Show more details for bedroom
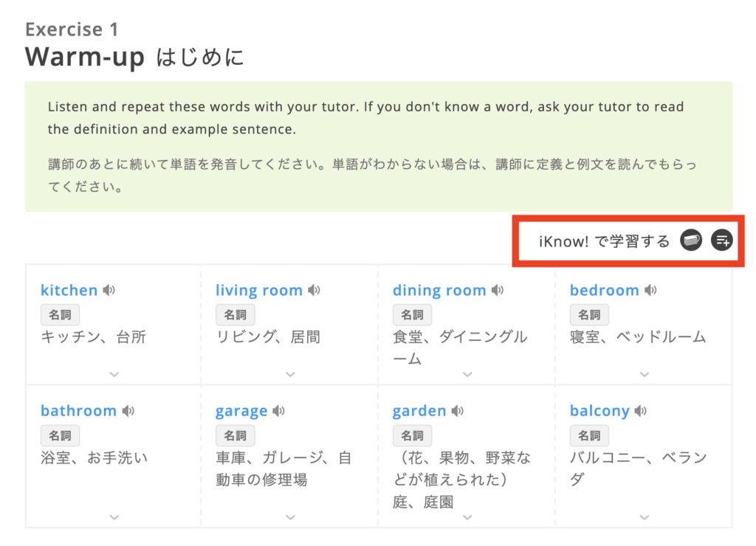The width and height of the screenshot is (756, 546). 645,374
